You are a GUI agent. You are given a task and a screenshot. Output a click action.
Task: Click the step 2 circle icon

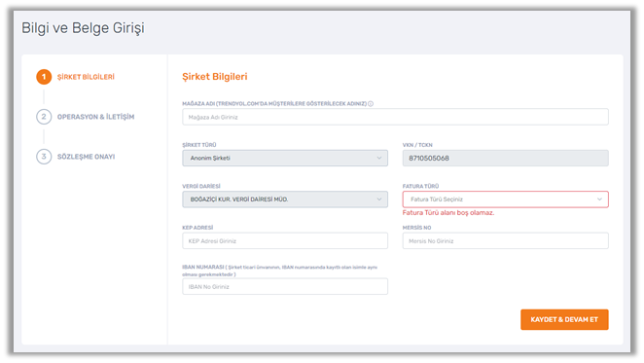[x=44, y=117]
